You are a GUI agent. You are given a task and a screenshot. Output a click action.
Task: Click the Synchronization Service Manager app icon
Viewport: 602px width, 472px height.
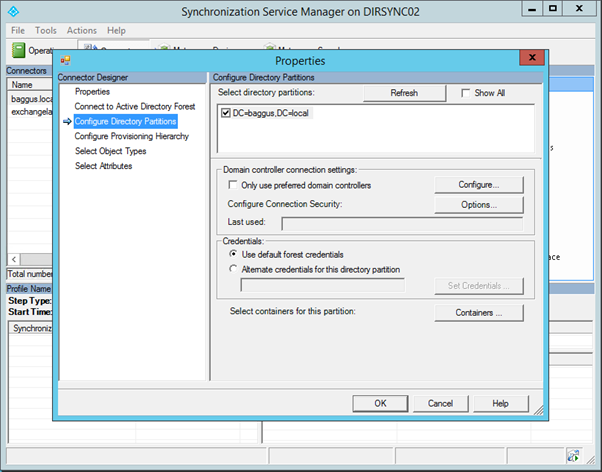click(11, 12)
